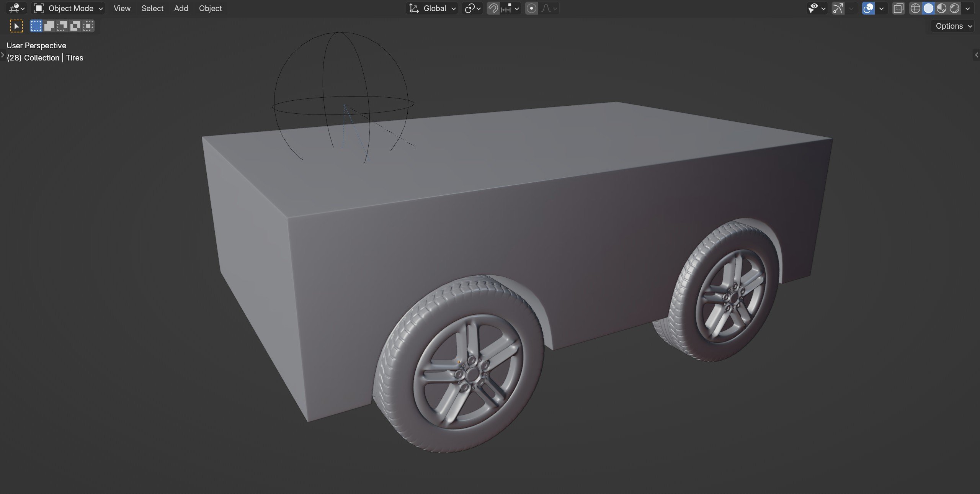The height and width of the screenshot is (494, 980).
Task: Open the pivot point selector
Action: (x=472, y=8)
